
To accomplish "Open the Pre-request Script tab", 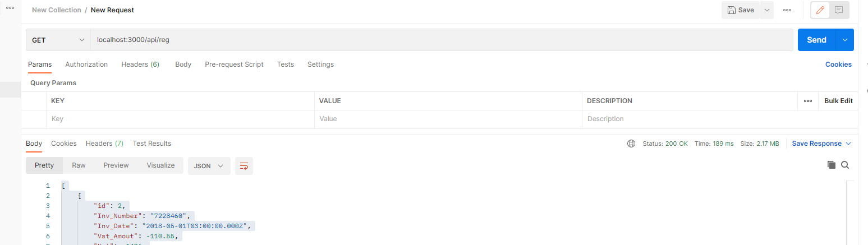I will tap(234, 64).
